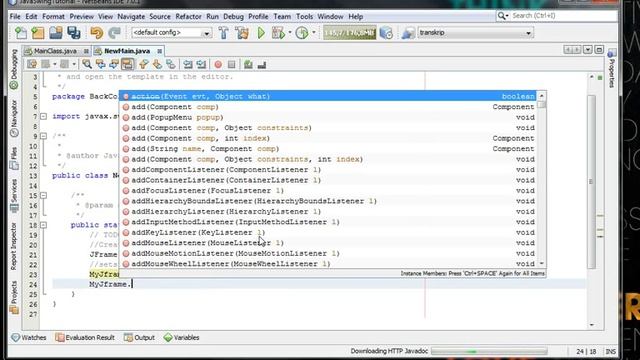Select addKeyListener(KeyListener l) suggestion
Viewport: 640px width, 360px height.
[329, 232]
